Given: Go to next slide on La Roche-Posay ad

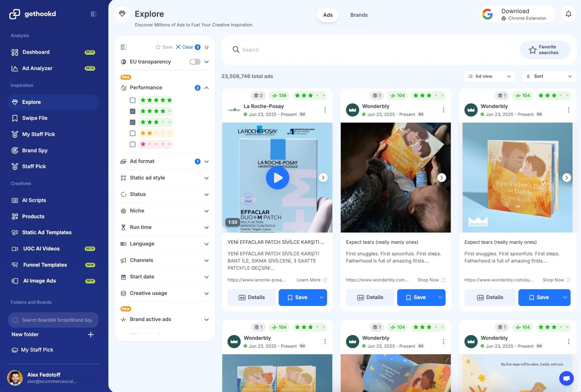Looking at the screenshot, I should pos(323,178).
